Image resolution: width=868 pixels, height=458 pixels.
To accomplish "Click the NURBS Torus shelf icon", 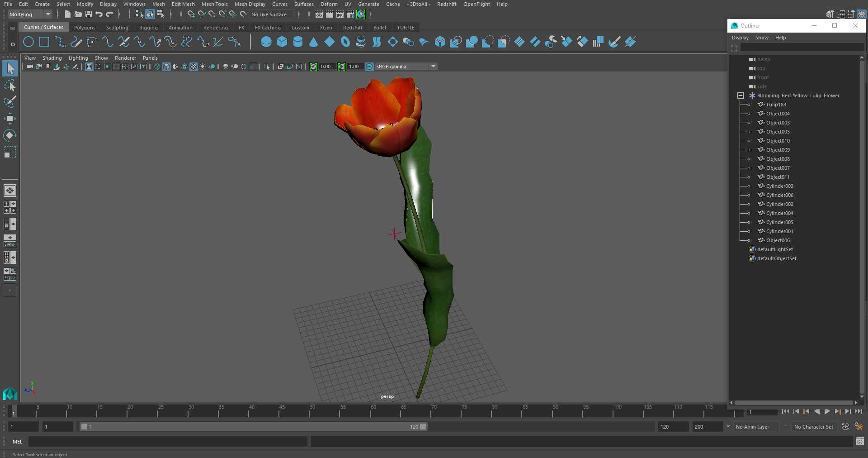I will click(345, 42).
